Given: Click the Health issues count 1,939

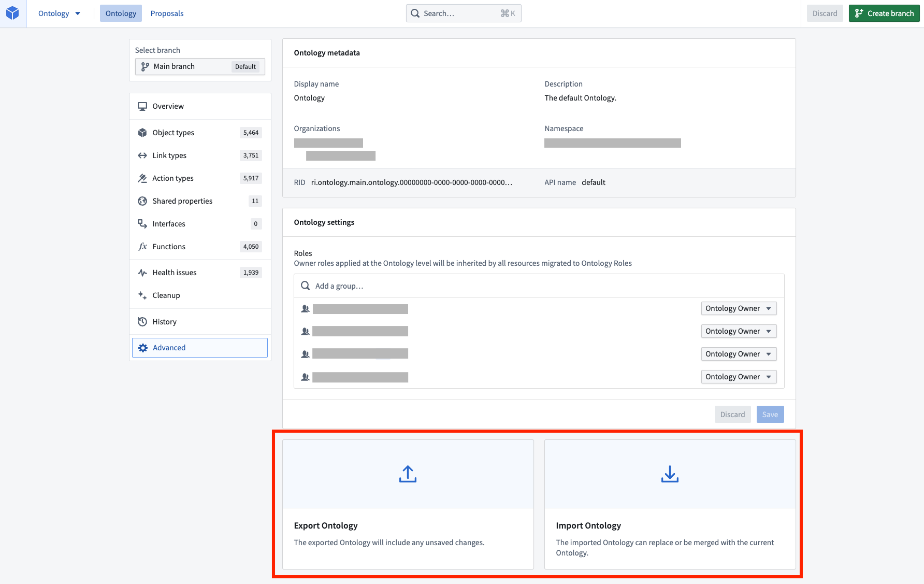Looking at the screenshot, I should point(251,273).
